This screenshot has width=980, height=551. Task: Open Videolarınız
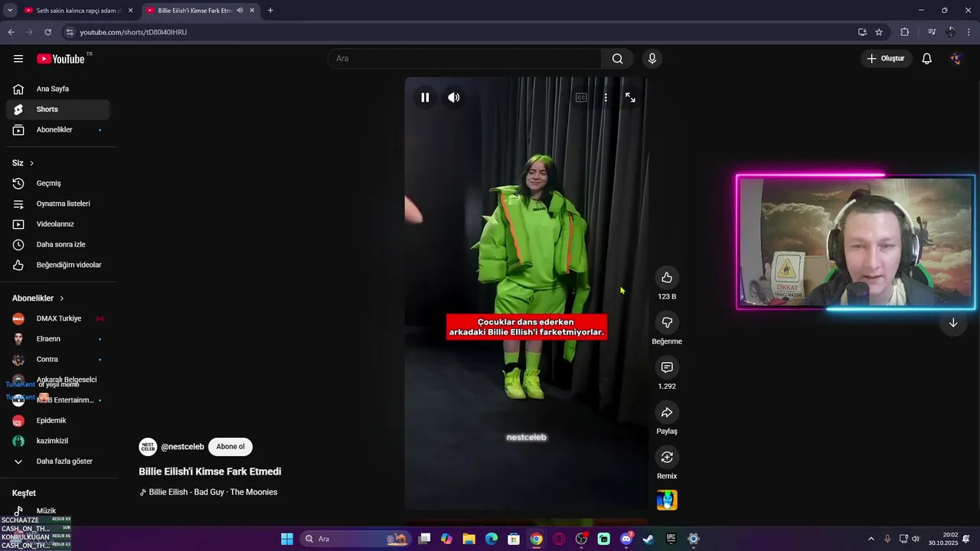point(58,224)
